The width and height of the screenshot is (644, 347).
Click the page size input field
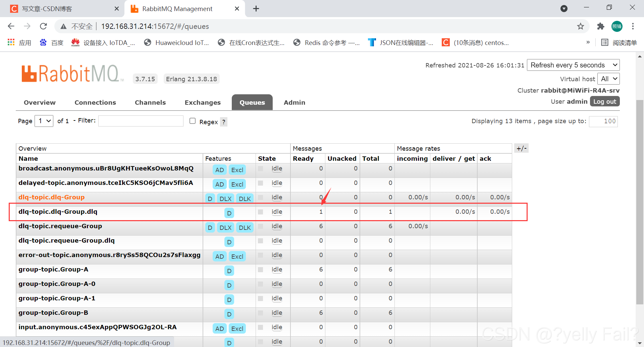pyautogui.click(x=603, y=121)
